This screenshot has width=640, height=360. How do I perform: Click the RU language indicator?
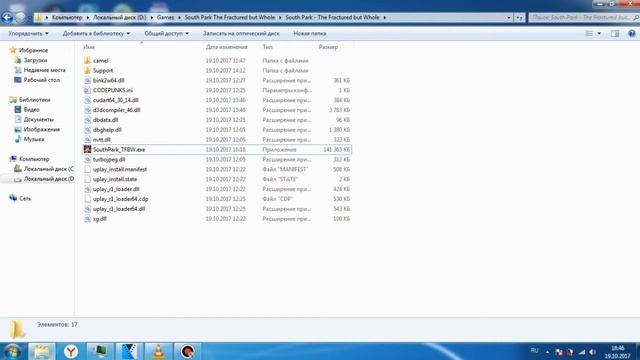[x=534, y=351]
